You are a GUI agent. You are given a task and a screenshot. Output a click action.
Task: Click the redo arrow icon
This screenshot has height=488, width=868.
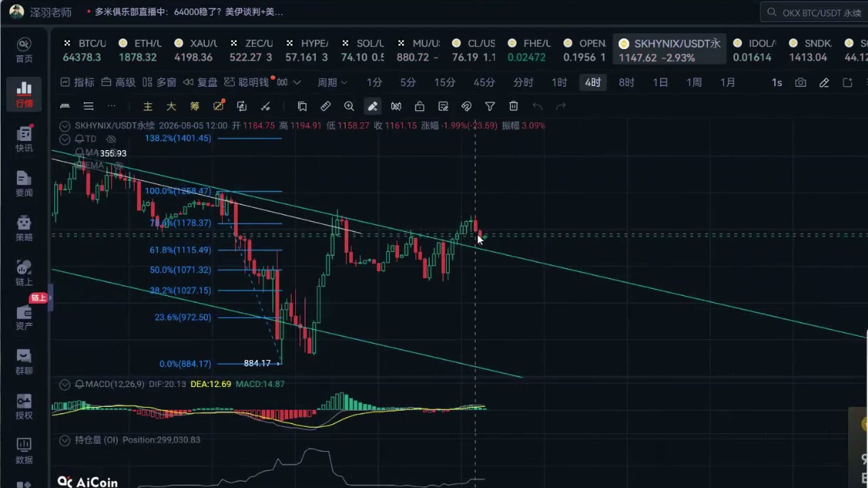[x=561, y=106]
